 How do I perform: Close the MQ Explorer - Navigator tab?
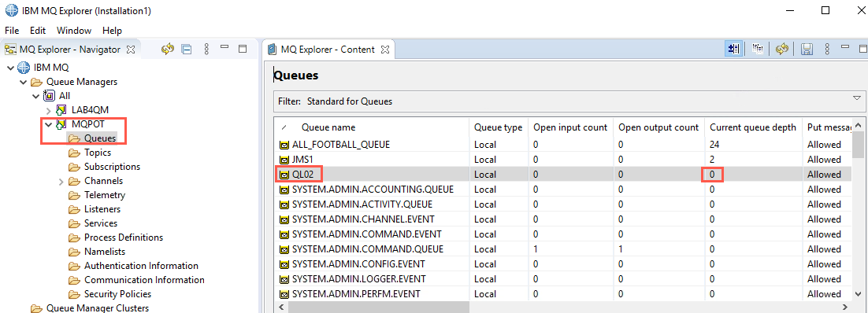point(131,50)
